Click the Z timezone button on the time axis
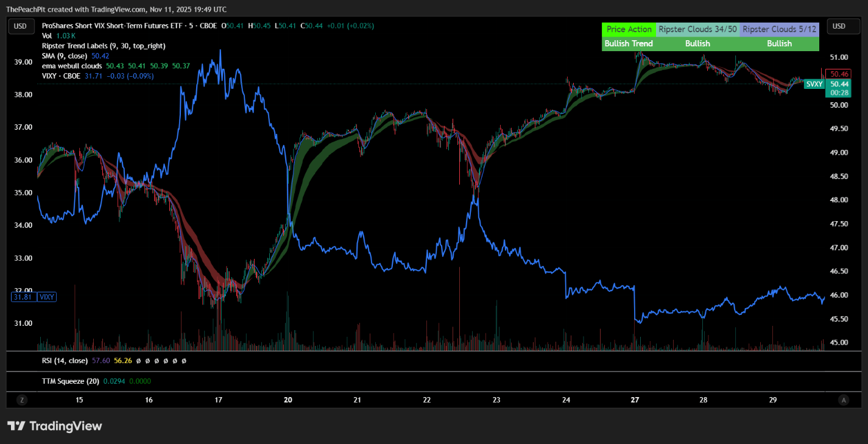The height and width of the screenshot is (444, 868). pyautogui.click(x=22, y=400)
